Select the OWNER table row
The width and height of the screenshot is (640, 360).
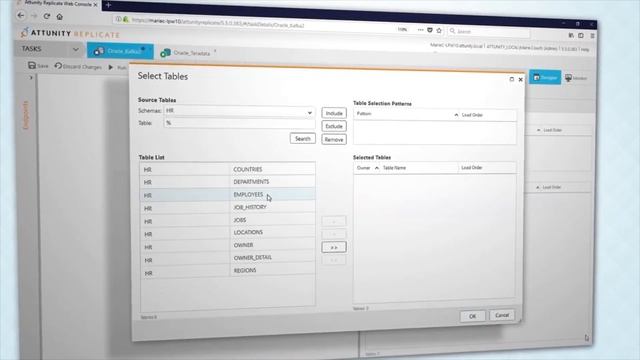click(228, 246)
